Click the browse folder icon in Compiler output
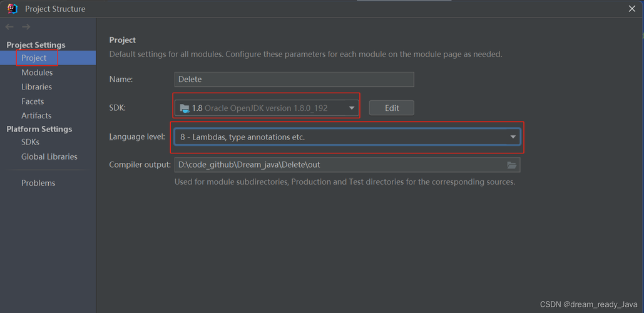644x313 pixels. tap(511, 165)
